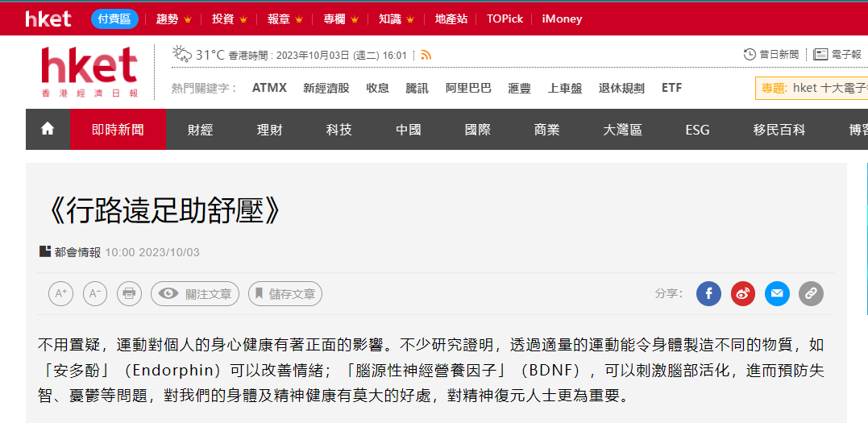Open the 即時新聞 tab
Image resolution: width=868 pixels, height=423 pixels.
click(x=118, y=130)
